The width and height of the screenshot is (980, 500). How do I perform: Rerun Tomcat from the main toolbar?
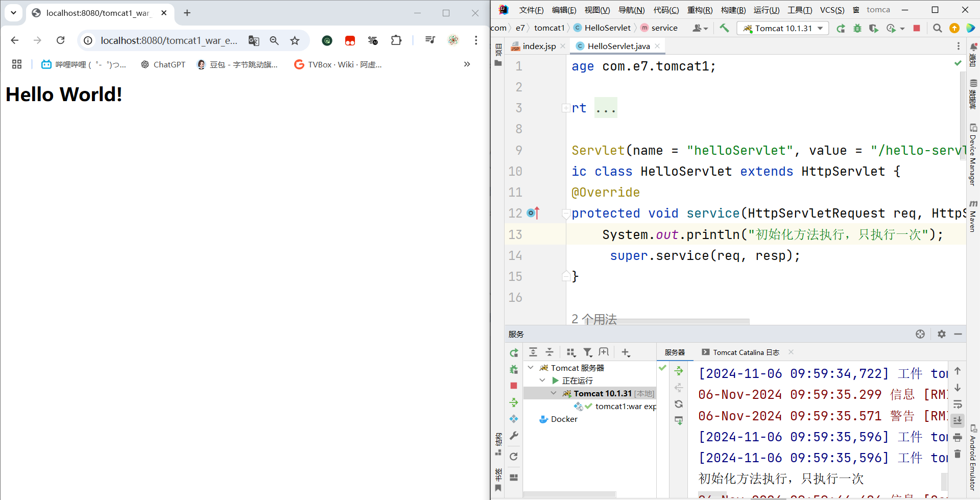click(x=841, y=28)
